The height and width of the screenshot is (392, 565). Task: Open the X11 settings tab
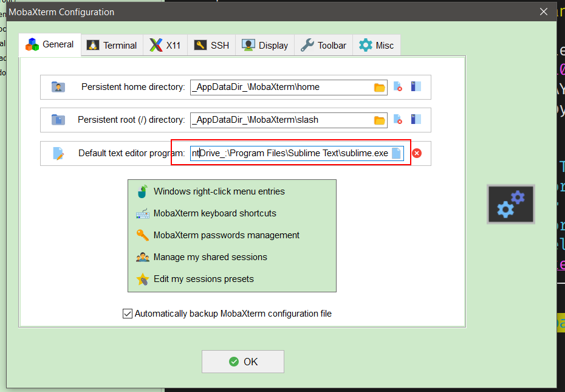pos(165,46)
